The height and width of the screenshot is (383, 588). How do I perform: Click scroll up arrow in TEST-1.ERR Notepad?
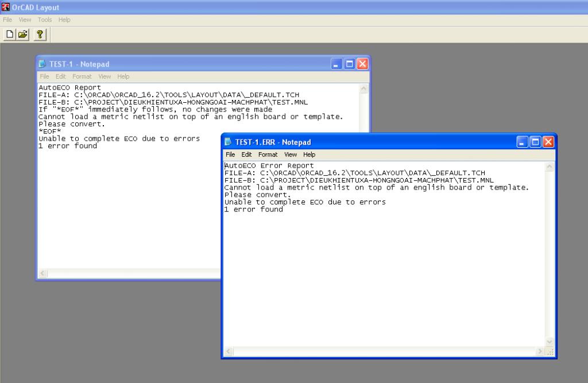pos(550,167)
